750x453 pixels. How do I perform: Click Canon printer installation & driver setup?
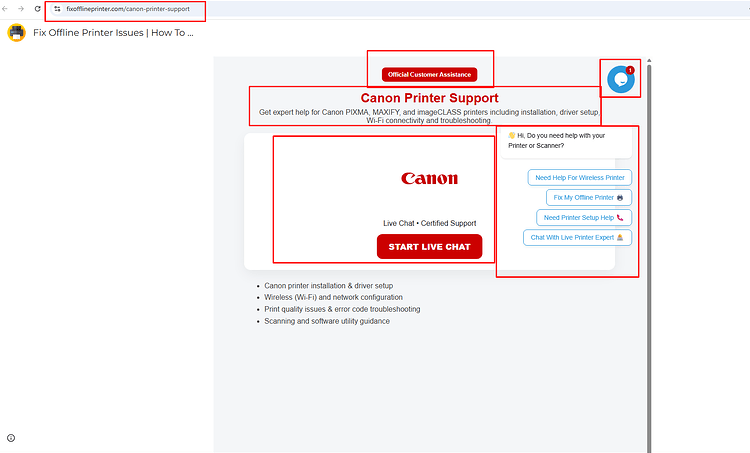coord(329,286)
